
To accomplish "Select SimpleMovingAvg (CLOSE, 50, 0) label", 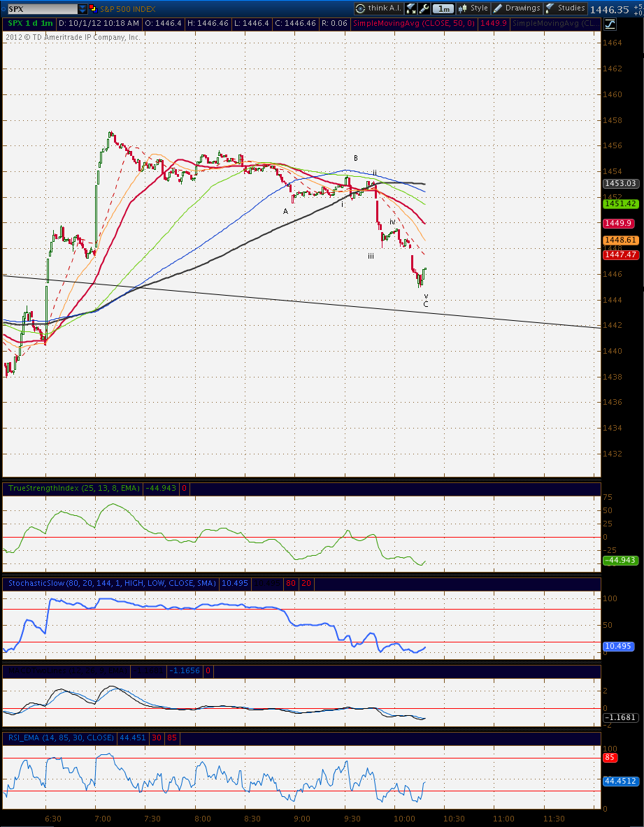I will [413, 23].
